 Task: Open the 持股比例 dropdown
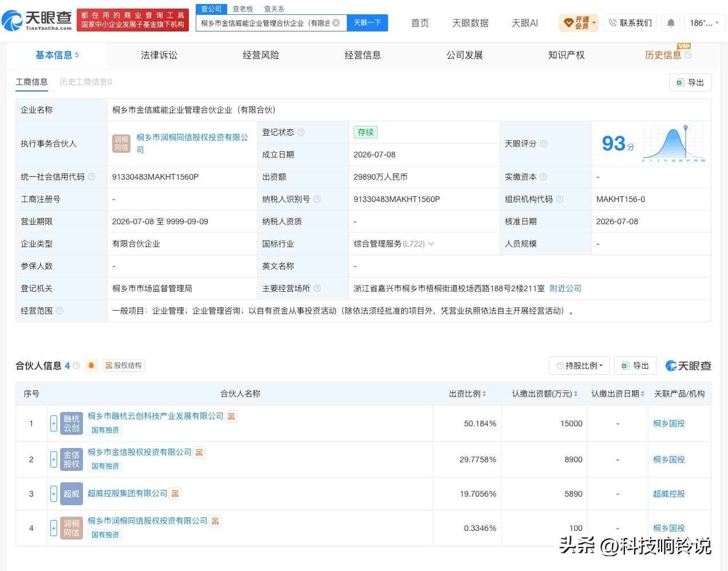pyautogui.click(x=579, y=366)
